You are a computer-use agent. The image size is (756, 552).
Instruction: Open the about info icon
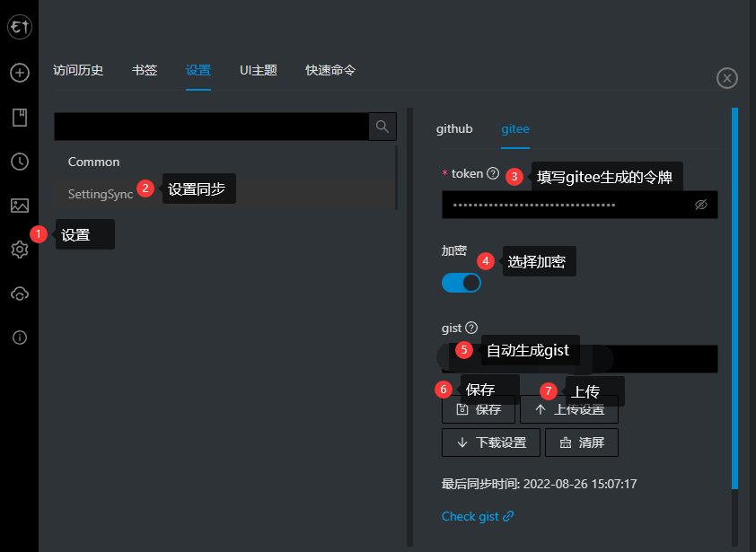[20, 337]
